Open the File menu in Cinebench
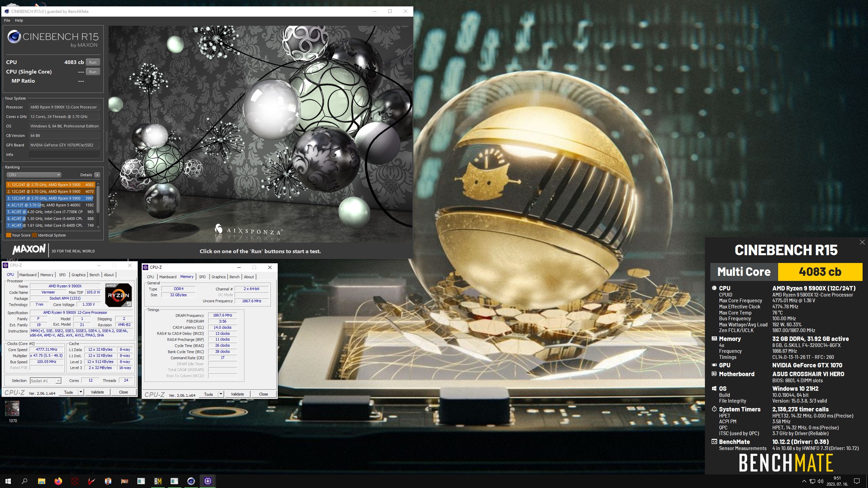 point(7,20)
